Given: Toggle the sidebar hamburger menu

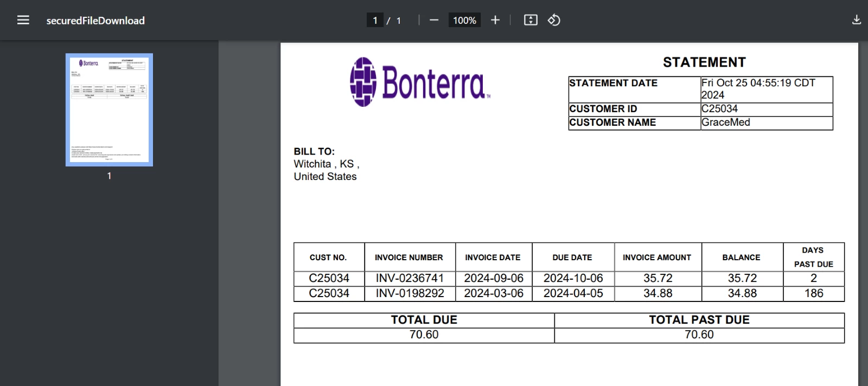Looking at the screenshot, I should (x=23, y=20).
